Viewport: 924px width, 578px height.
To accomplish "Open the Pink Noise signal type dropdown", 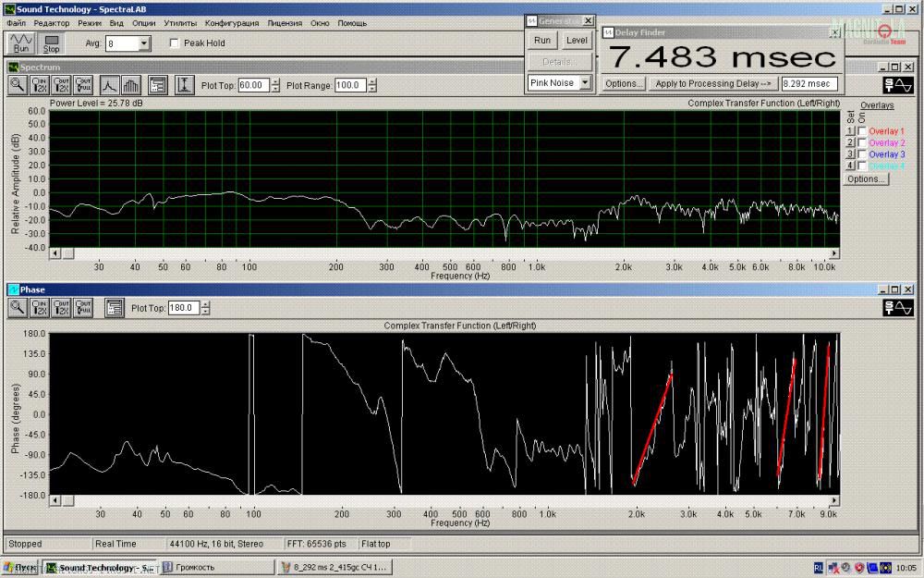I will click(585, 82).
